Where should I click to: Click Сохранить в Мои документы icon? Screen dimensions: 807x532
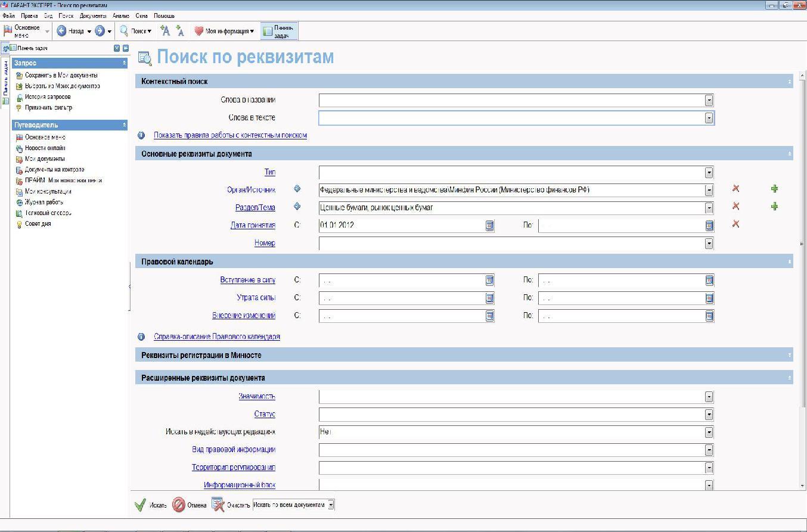(19, 76)
